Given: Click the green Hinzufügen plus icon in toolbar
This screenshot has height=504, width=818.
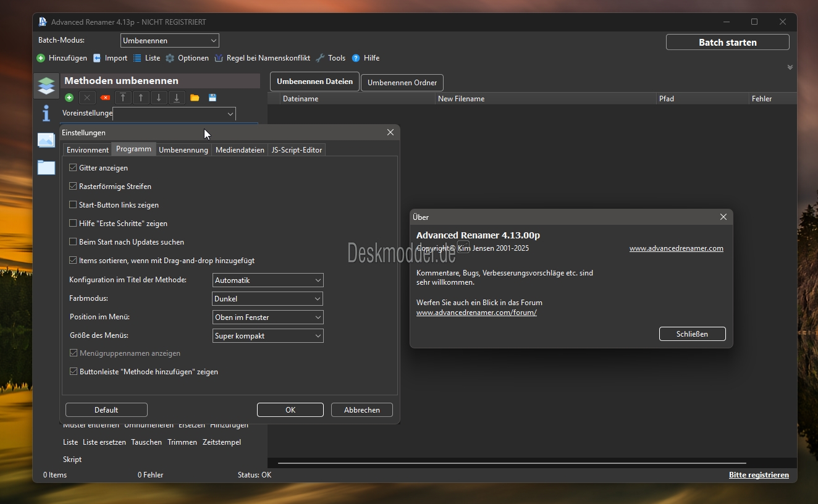Looking at the screenshot, I should (41, 58).
